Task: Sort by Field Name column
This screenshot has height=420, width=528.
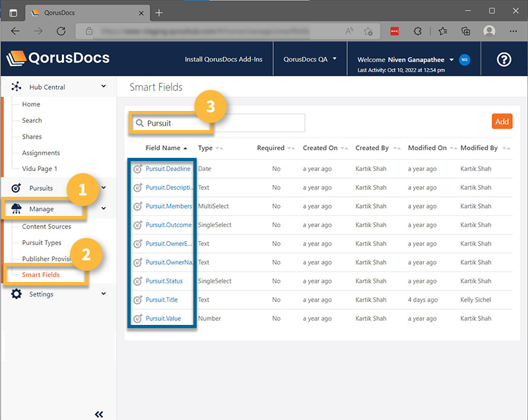Action: click(166, 148)
